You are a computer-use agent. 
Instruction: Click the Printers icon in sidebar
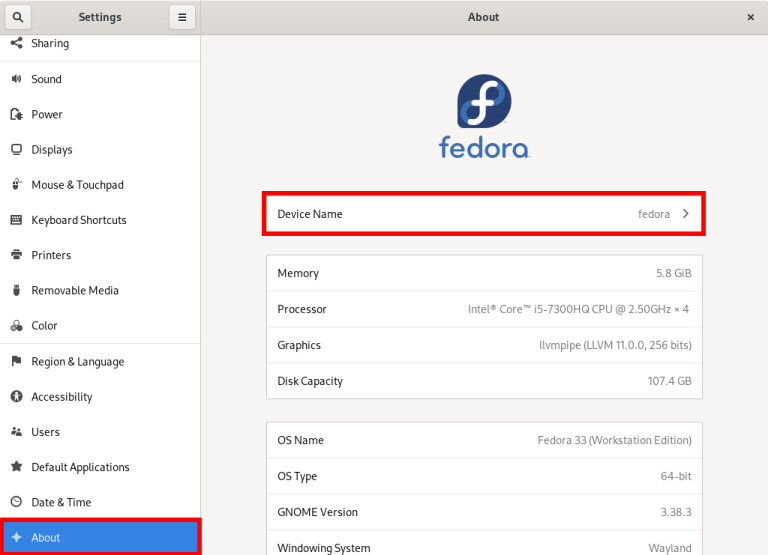tap(16, 256)
